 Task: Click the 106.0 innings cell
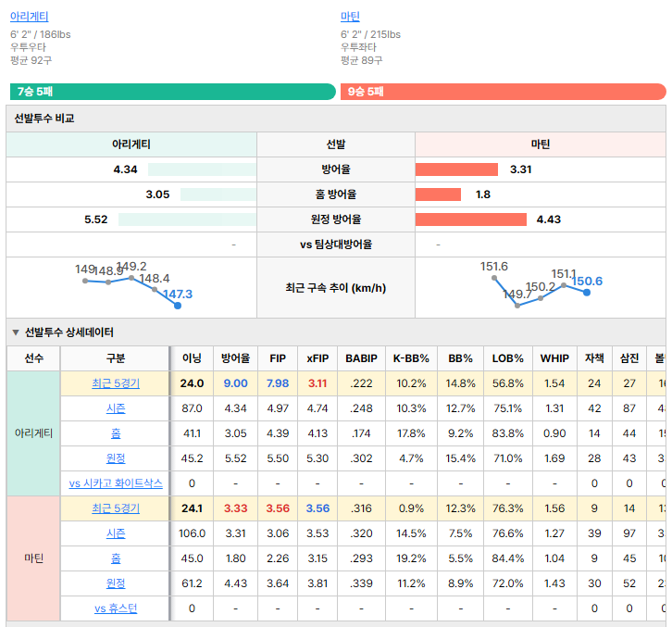pyautogui.click(x=192, y=533)
